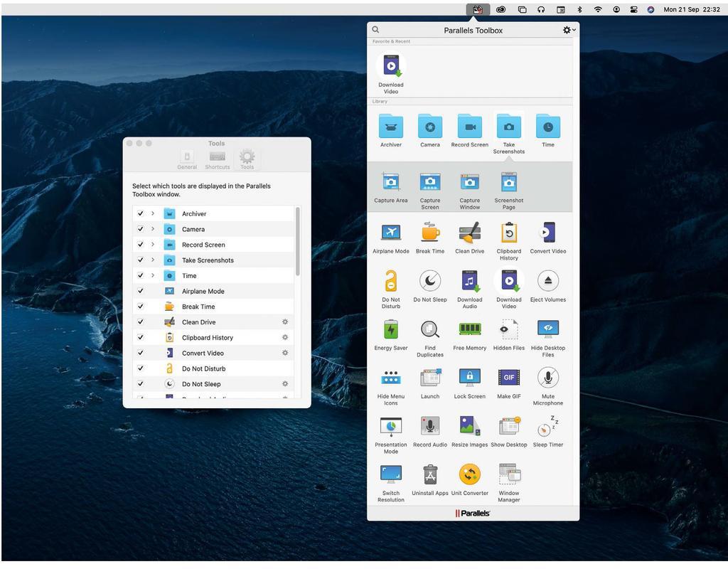
Task: Launch the Capture Window tool
Action: point(469,183)
